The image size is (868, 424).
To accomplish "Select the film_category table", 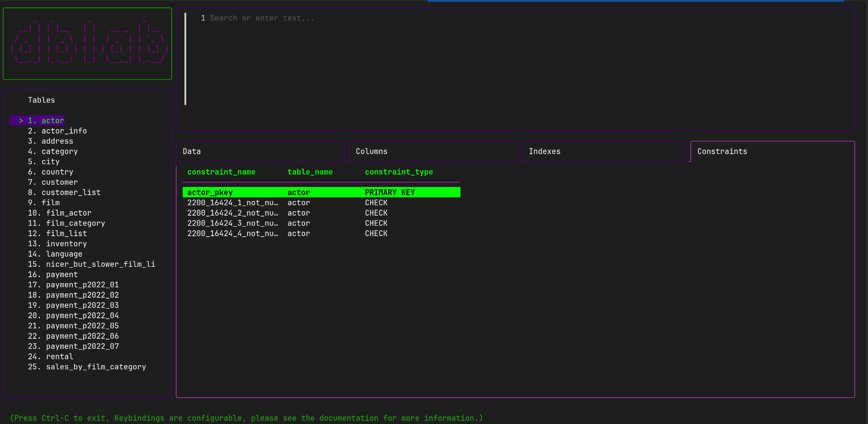I will [66, 223].
